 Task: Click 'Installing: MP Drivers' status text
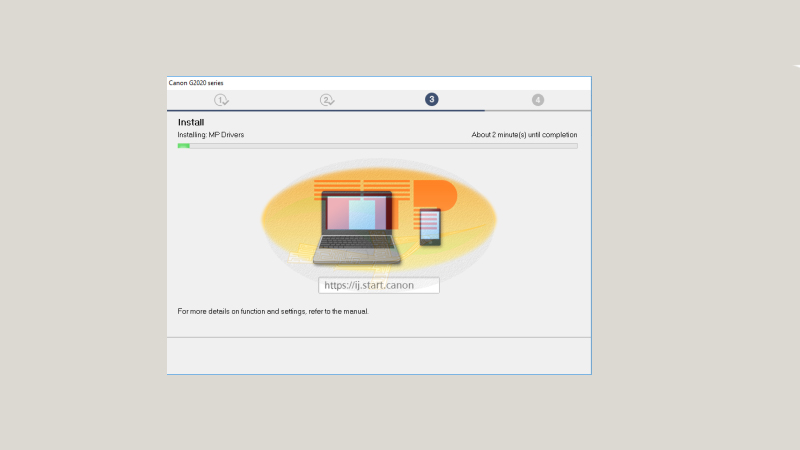pyautogui.click(x=211, y=135)
